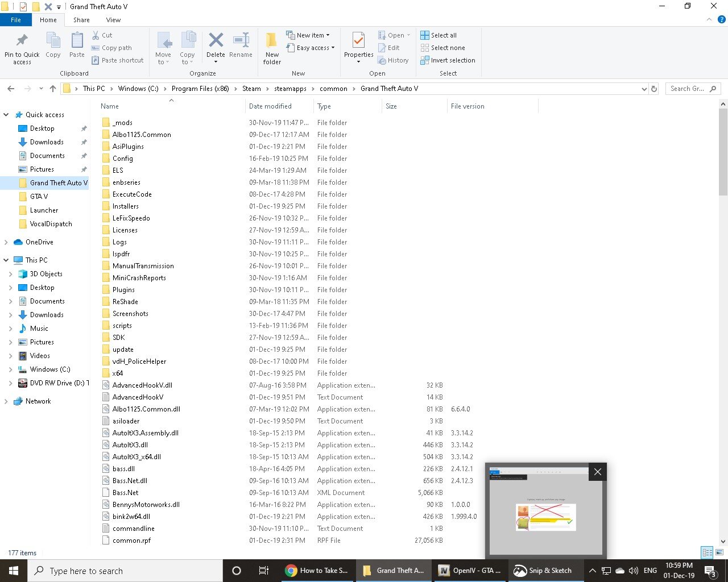Open Cortana circle on taskbar

(x=237, y=571)
